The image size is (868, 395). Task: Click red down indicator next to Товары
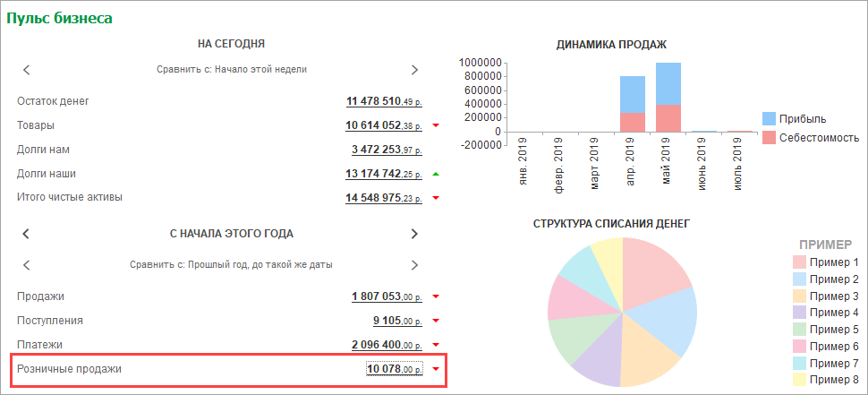[436, 125]
